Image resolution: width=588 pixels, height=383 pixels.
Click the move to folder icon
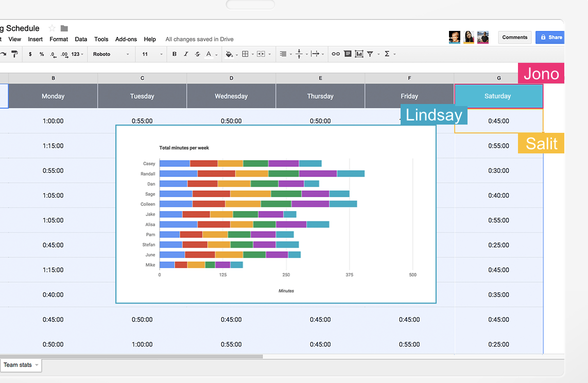(x=64, y=28)
